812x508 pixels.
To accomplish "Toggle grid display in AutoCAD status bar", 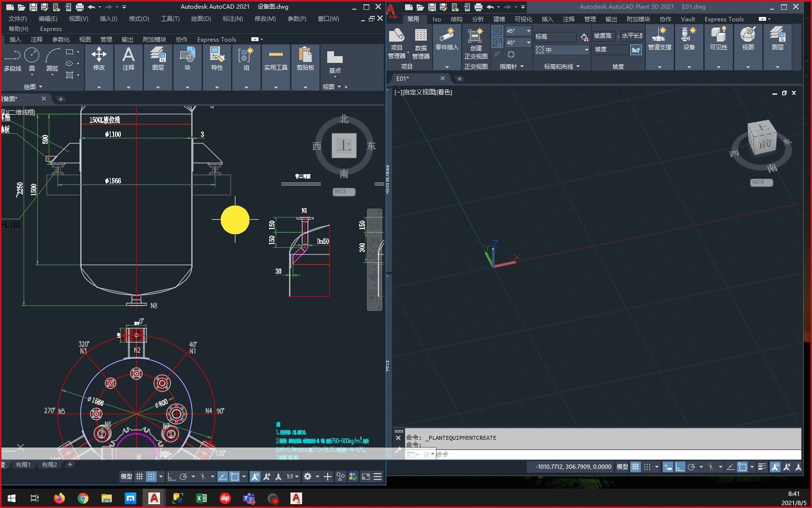I will pos(139,477).
